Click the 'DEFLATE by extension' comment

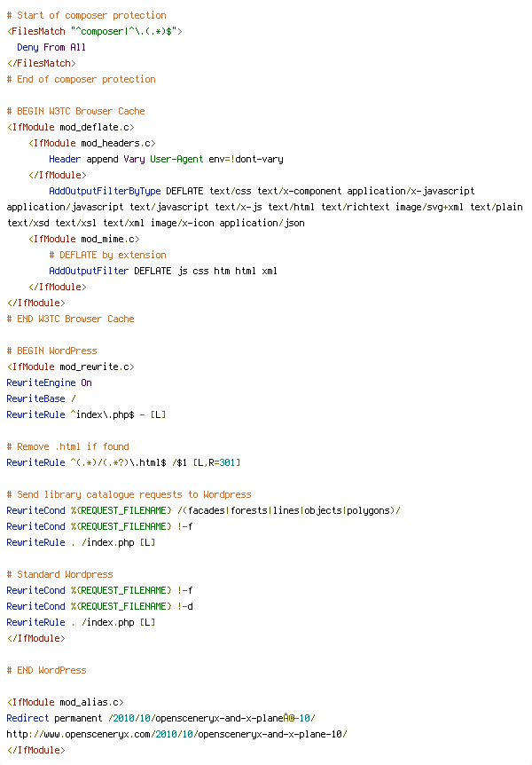108,256
